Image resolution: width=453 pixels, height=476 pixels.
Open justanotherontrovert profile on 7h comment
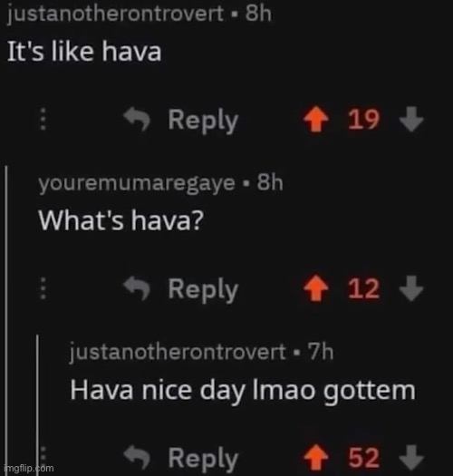coord(178,352)
